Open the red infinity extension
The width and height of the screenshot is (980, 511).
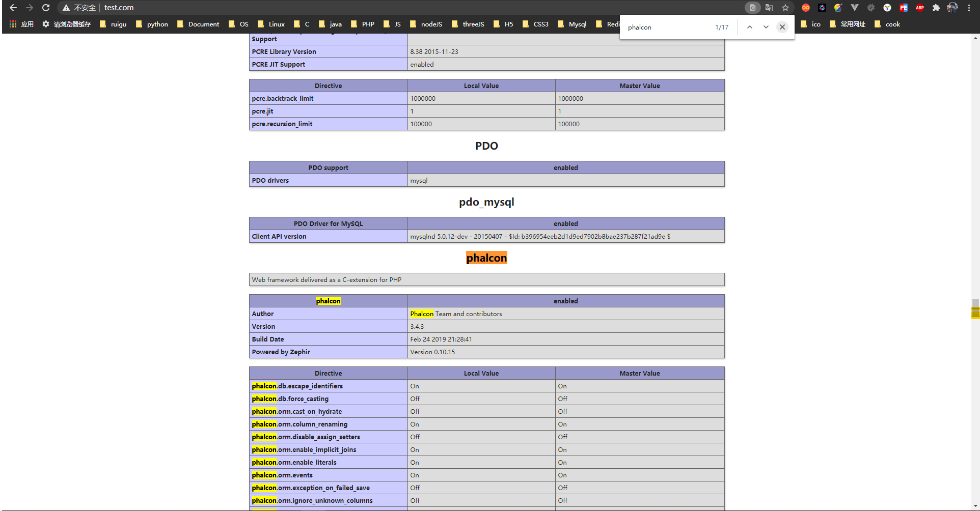coord(806,8)
